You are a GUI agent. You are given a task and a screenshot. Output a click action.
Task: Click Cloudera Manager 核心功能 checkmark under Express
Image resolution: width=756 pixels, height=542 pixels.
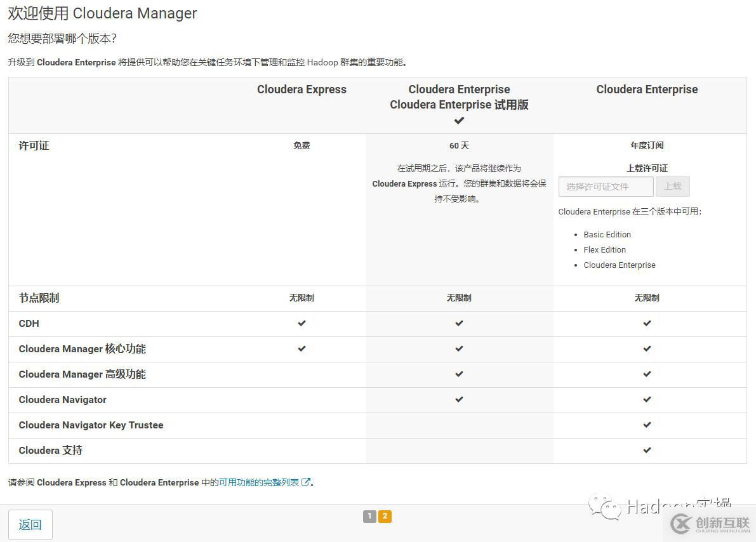tap(302, 348)
